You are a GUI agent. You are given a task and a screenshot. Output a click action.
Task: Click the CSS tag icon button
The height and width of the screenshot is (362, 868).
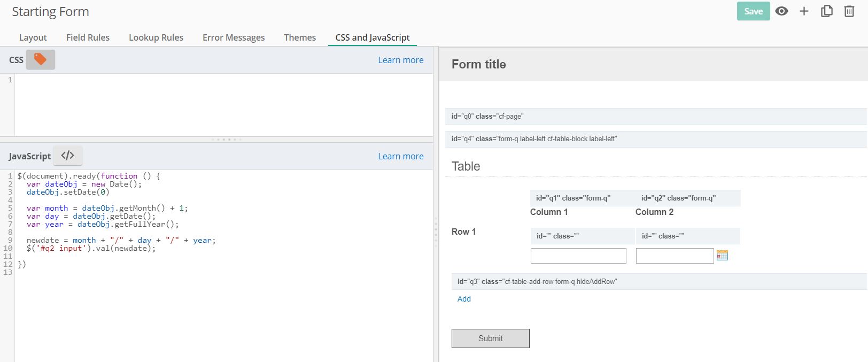(40, 59)
